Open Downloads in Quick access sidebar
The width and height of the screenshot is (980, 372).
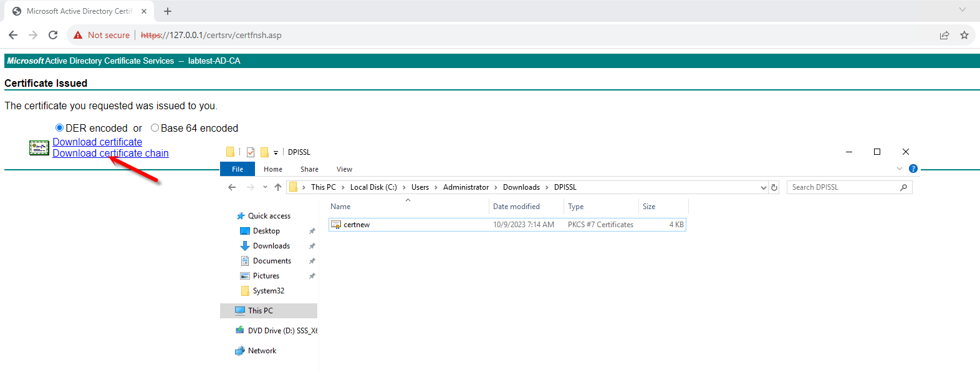tap(271, 246)
